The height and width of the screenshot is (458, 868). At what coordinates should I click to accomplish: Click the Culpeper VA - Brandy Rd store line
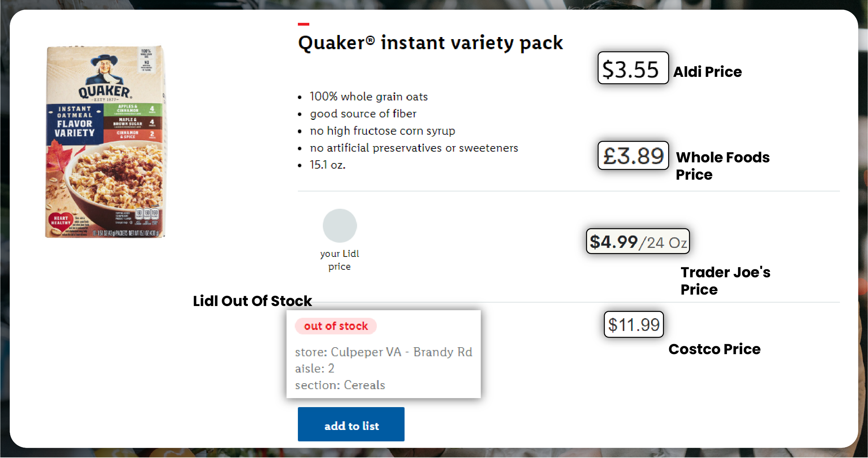pos(383,352)
